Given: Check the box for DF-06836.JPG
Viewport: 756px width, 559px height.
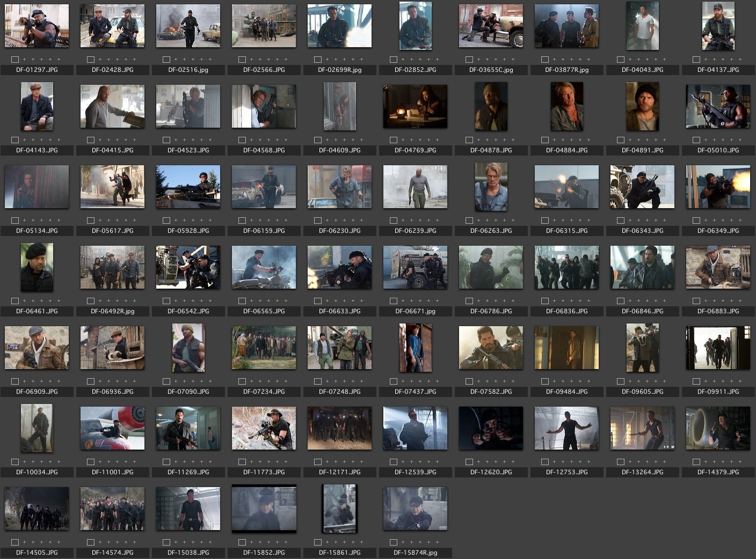Looking at the screenshot, I should tap(545, 301).
